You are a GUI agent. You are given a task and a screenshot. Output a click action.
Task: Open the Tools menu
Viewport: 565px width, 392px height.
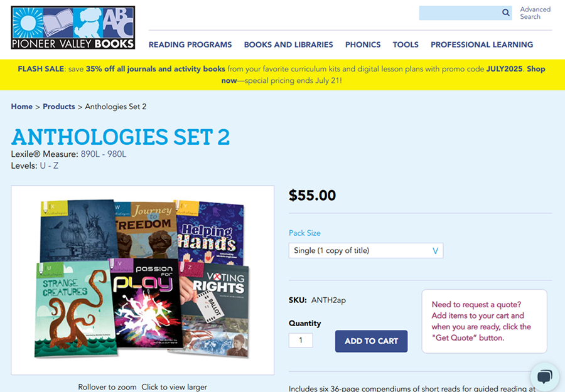[406, 45]
